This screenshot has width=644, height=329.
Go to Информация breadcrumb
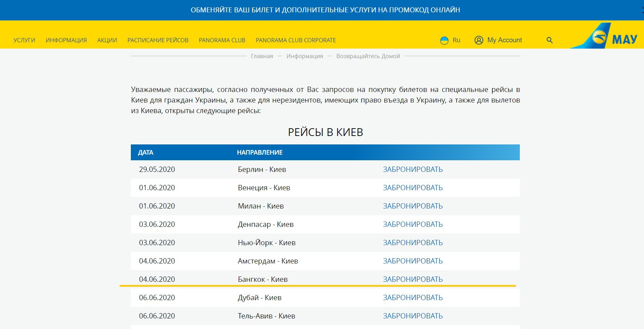click(305, 56)
